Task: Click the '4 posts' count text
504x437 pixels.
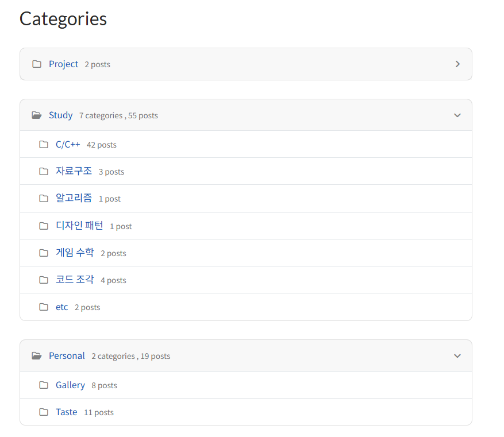Action: (x=113, y=281)
